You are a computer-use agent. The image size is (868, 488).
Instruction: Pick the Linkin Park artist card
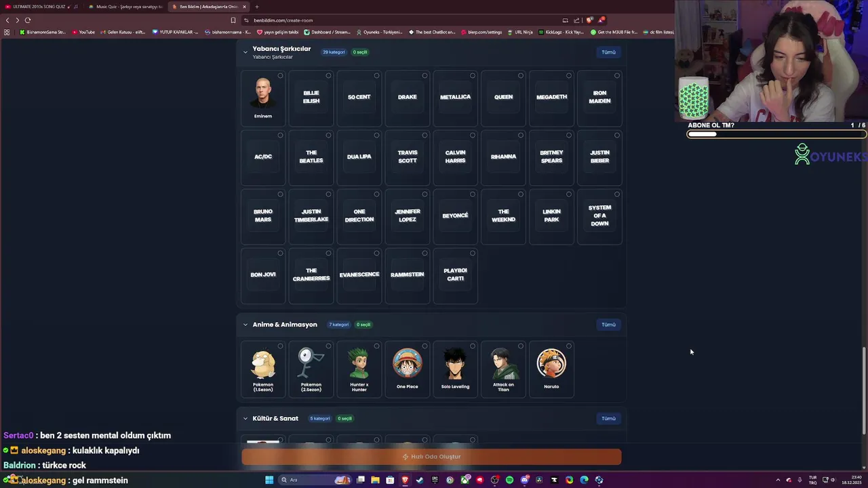551,216
